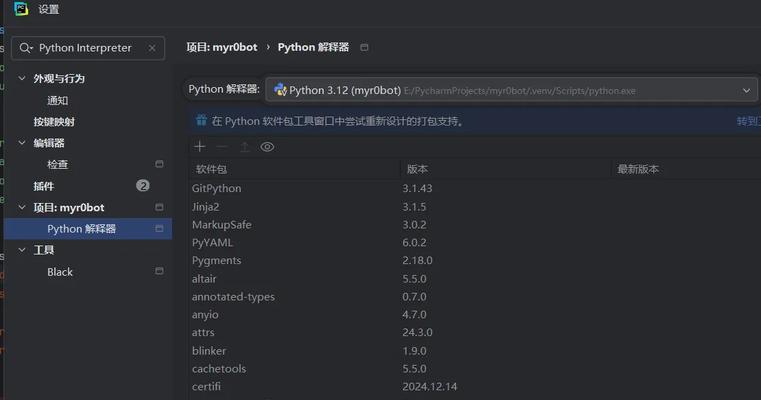Collapse the 工具 section
Image resolution: width=761 pixels, height=400 pixels.
point(22,250)
